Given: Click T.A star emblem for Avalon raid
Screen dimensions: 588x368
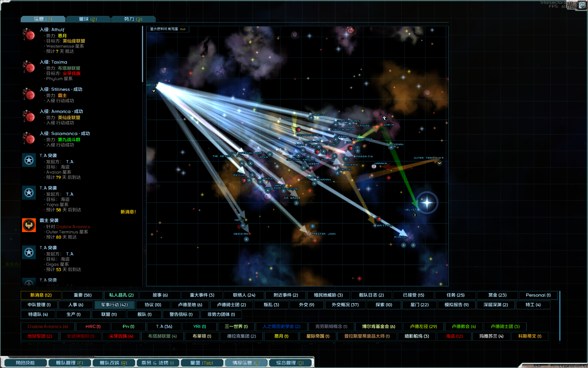Looking at the screenshot, I should tap(29, 160).
